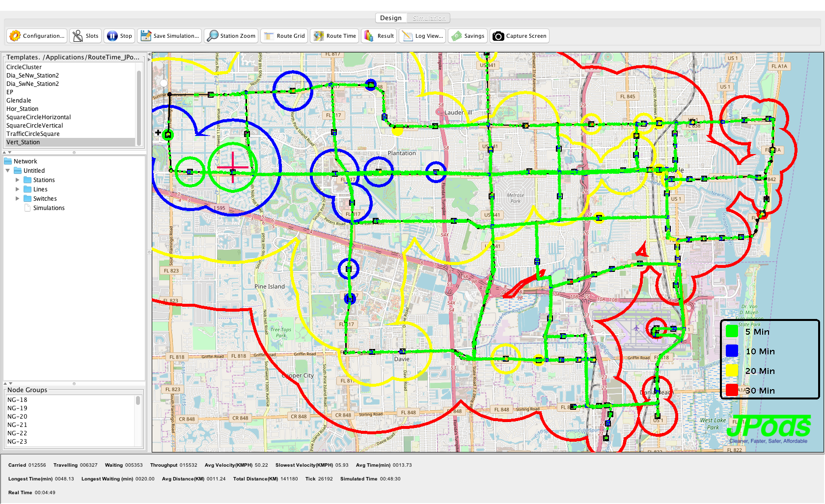
Task: Open the Log View window
Action: (x=407, y=36)
